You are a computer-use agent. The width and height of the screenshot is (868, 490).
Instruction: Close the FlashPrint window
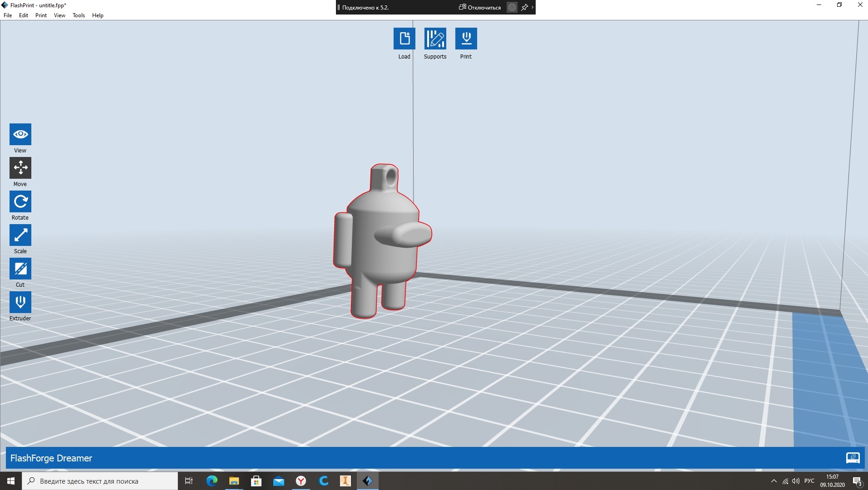[860, 5]
